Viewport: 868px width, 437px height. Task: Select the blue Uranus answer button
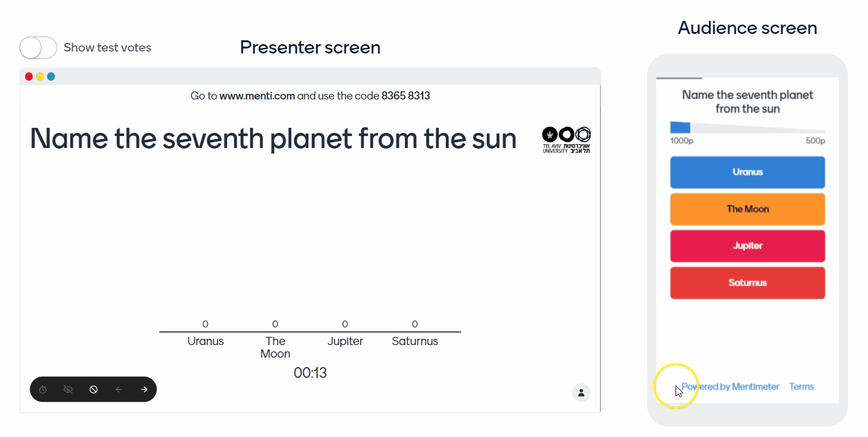point(747,173)
